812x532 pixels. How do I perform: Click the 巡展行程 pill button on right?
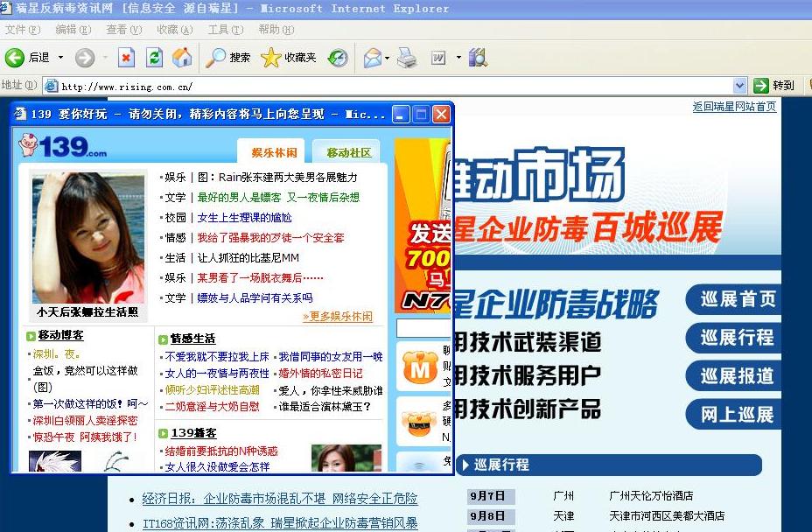pos(735,338)
